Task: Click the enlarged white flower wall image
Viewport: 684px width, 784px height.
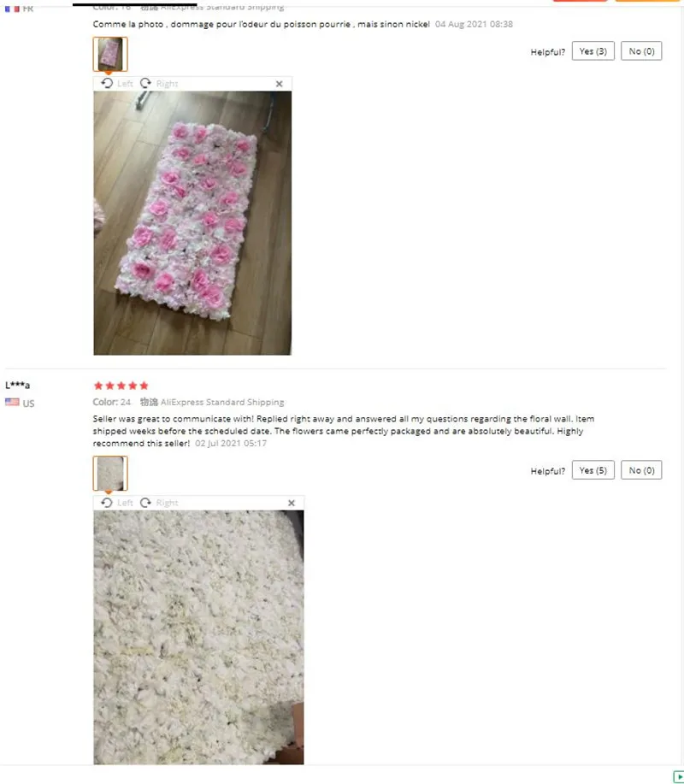Action: (198, 637)
